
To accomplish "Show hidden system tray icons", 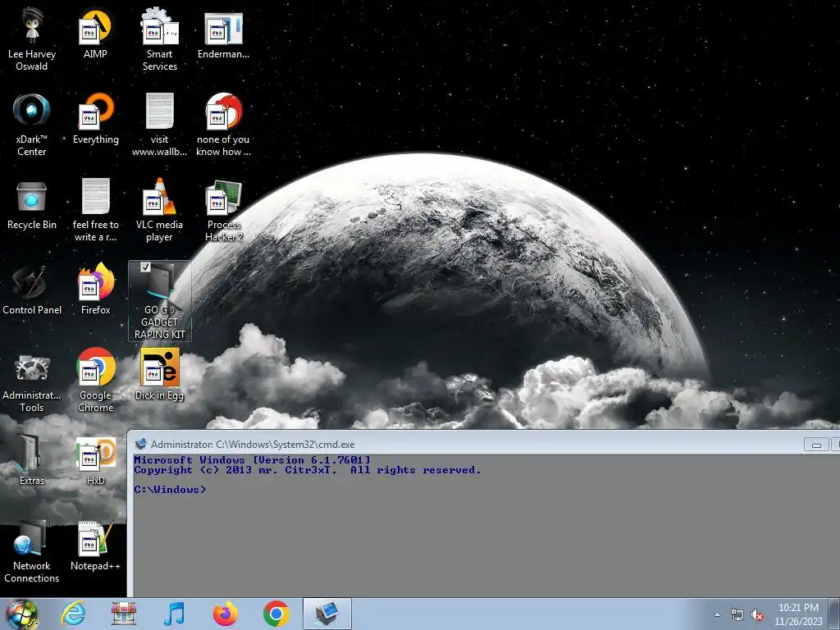I will point(717,614).
